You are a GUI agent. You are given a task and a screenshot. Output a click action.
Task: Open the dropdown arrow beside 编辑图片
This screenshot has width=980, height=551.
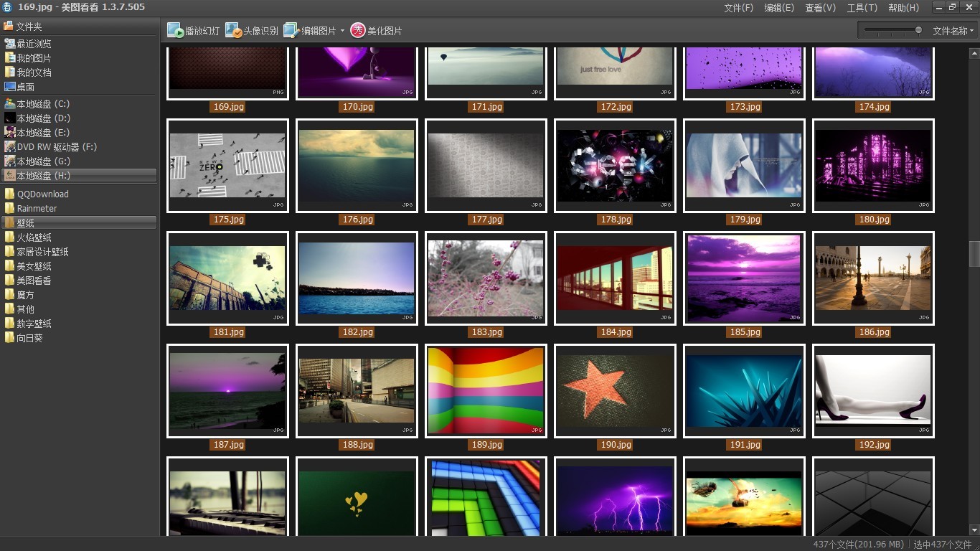342,31
